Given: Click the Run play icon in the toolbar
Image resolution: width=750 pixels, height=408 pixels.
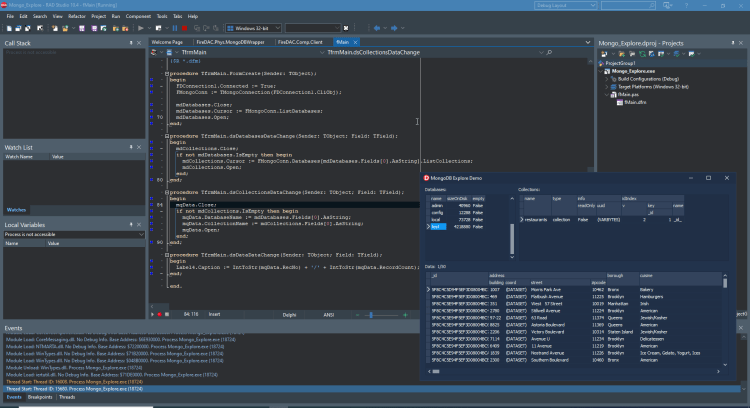Looking at the screenshot, I should click(141, 28).
